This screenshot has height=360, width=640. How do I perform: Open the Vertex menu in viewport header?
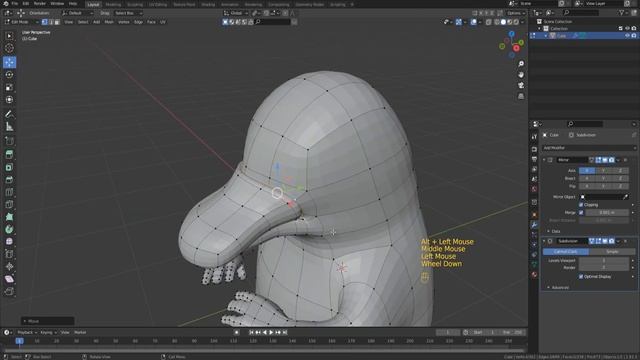coord(124,22)
